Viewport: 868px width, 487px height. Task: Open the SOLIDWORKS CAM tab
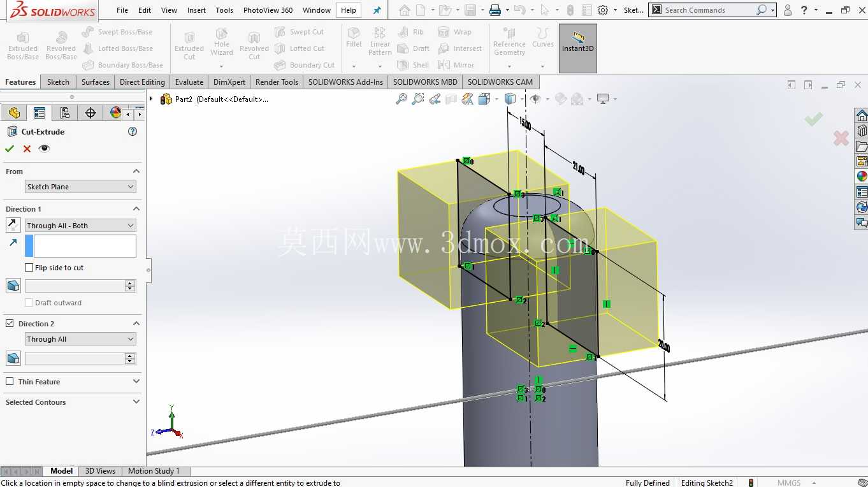[x=500, y=82]
